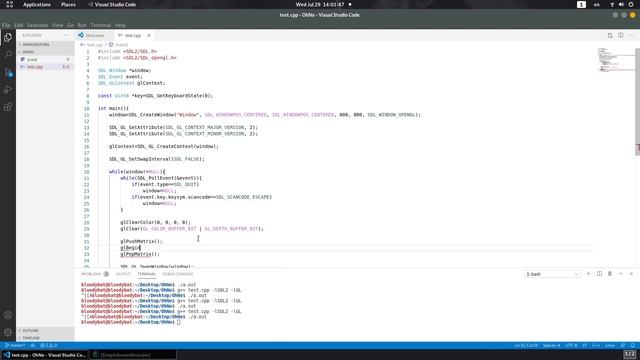
Task: Click the Explorer panel more actions ellipsis
Action: (x=67, y=36)
